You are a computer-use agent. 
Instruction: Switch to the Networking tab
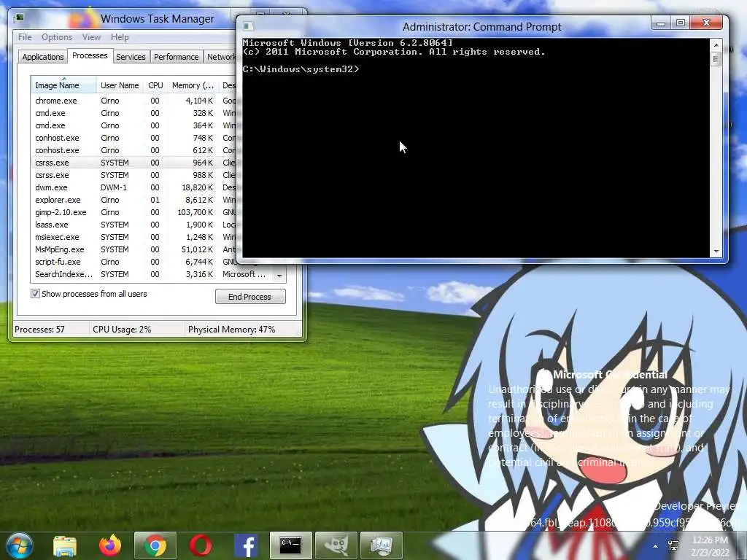220,57
